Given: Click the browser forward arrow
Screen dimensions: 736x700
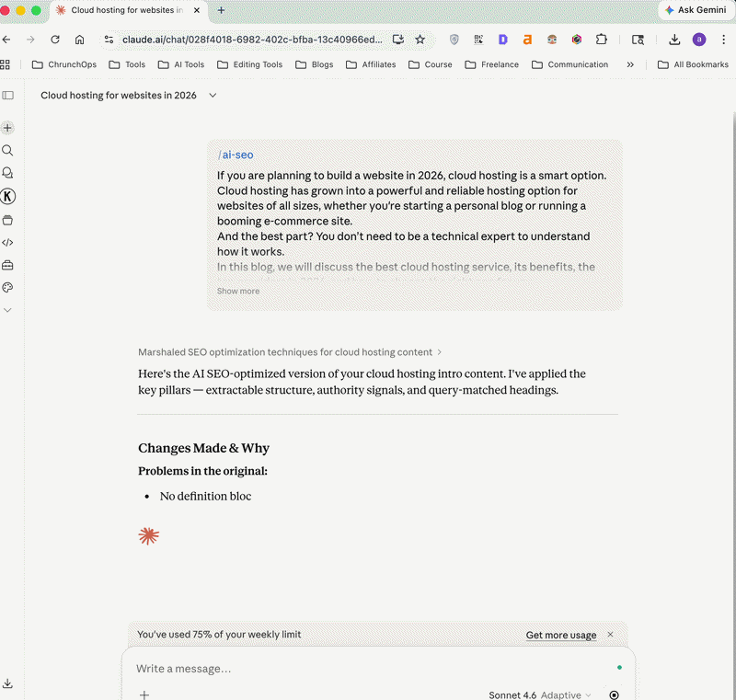Looking at the screenshot, I should click(30, 40).
